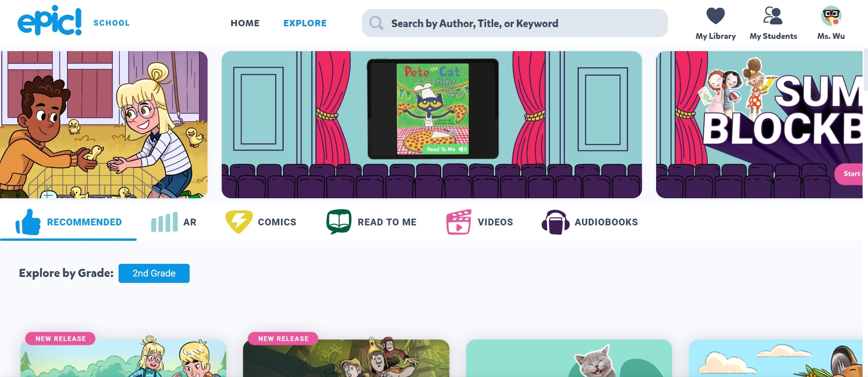
Task: Select the Read To Me book icon
Action: click(339, 222)
